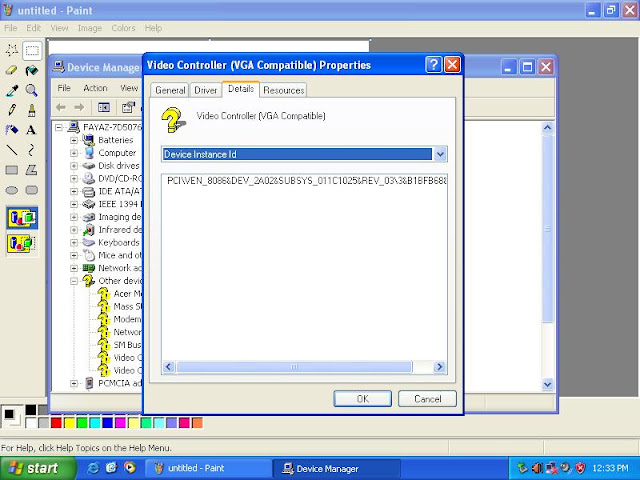The width and height of the screenshot is (640, 480).
Task: Expand the DVD/CD-ROM drives node
Action: point(74,178)
